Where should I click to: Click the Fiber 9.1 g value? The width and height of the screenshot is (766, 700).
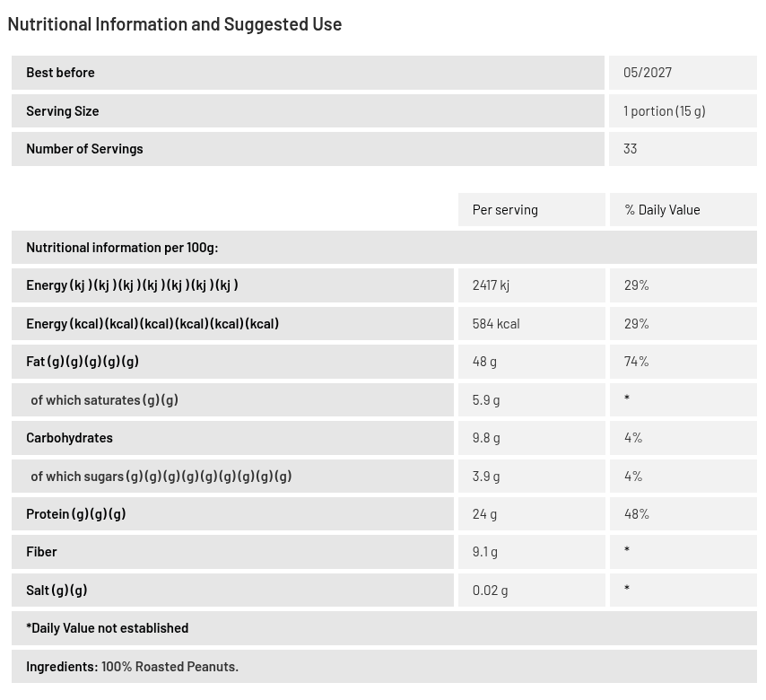pos(484,551)
